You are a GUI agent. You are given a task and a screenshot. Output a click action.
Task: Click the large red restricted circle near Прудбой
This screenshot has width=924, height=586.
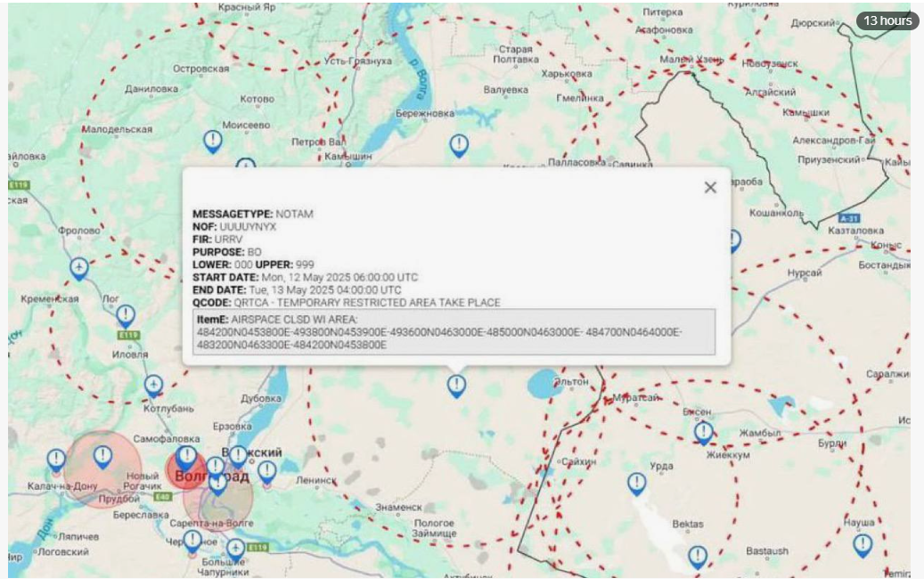(103, 468)
